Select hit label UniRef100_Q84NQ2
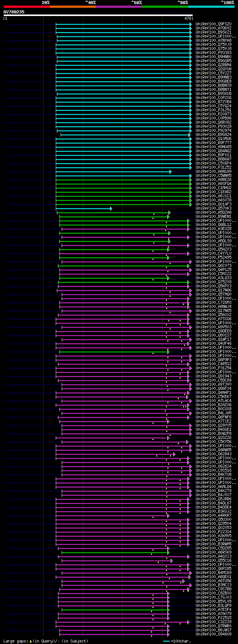The height and width of the screenshot is (644, 238). tap(213, 151)
